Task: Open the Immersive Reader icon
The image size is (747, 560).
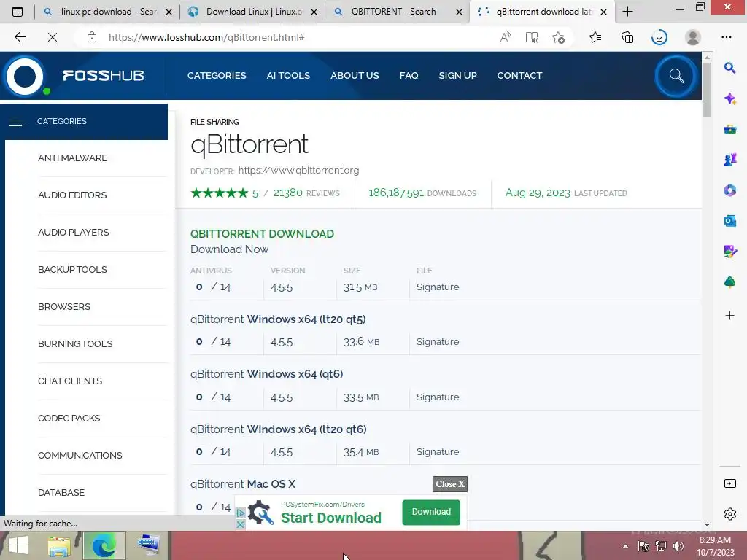Action: tap(532, 37)
